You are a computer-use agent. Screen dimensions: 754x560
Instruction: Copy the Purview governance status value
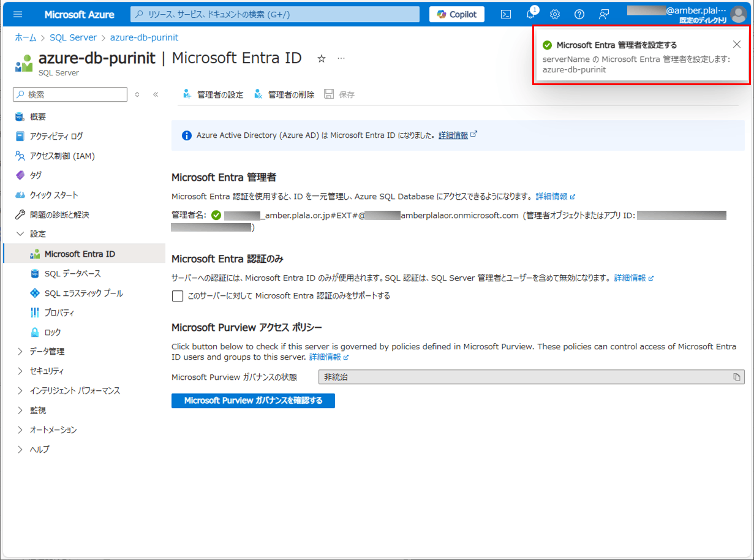737,377
